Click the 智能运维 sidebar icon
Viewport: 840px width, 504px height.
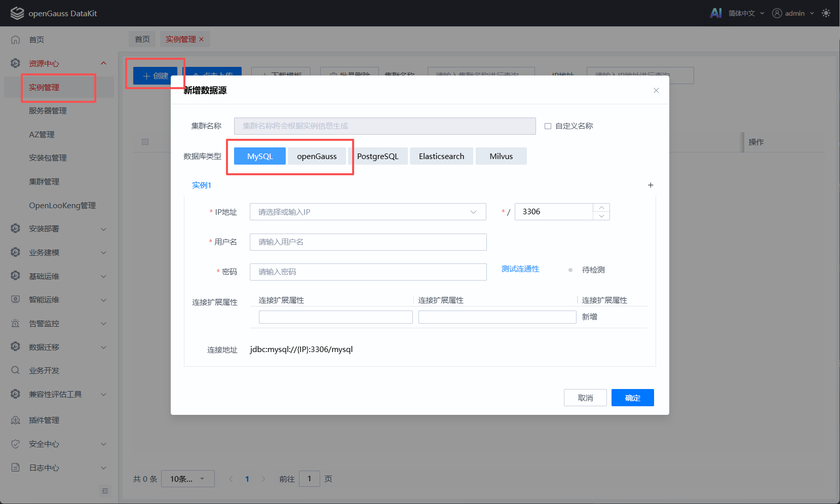click(16, 299)
